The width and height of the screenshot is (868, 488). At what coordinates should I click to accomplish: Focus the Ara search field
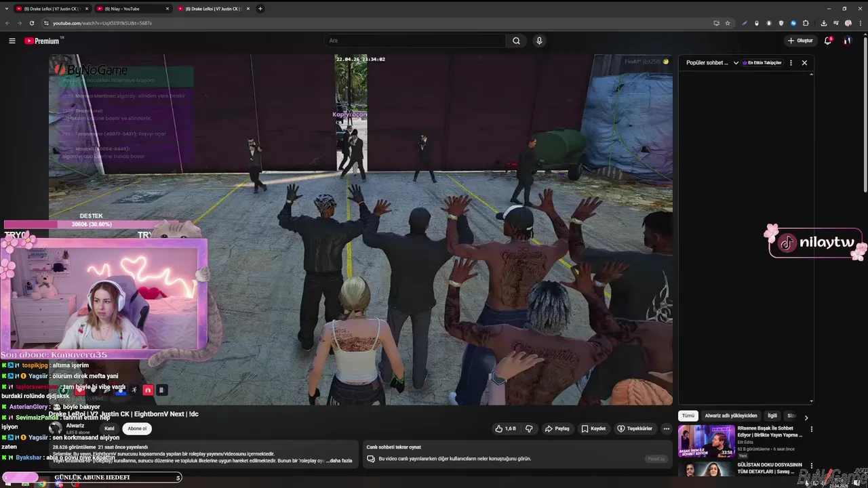[x=416, y=41]
